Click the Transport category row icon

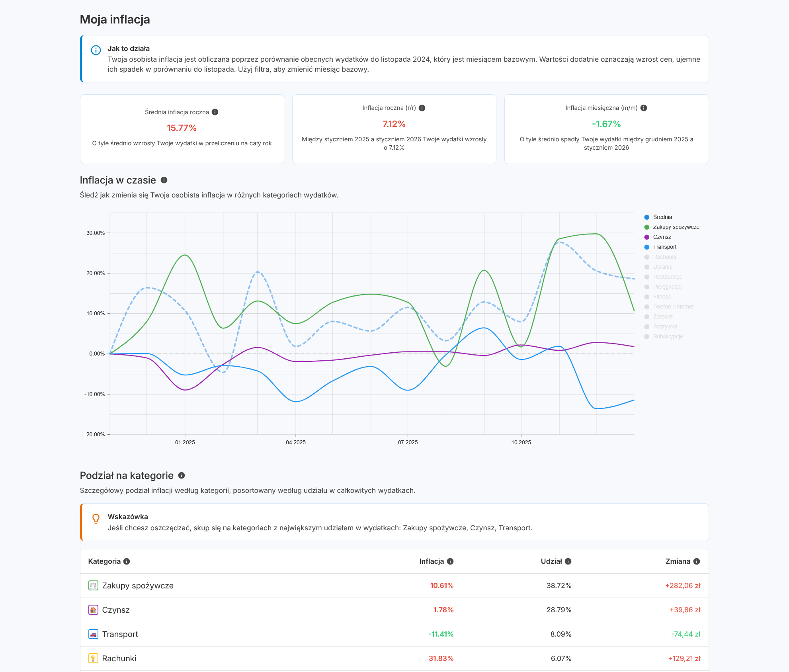coord(93,634)
